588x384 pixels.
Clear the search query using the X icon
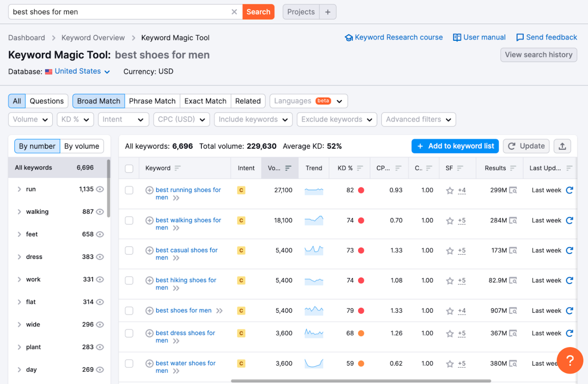pos(234,12)
